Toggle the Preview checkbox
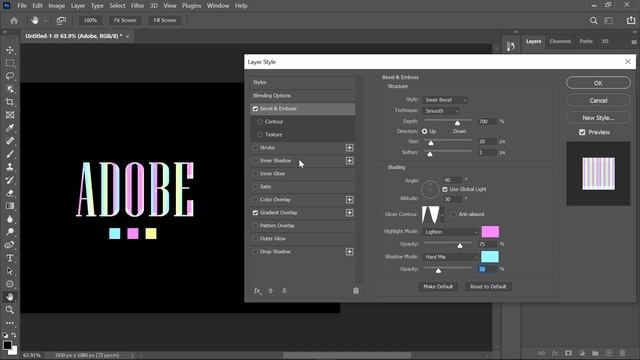Image resolution: width=640 pixels, height=360 pixels. [x=582, y=132]
